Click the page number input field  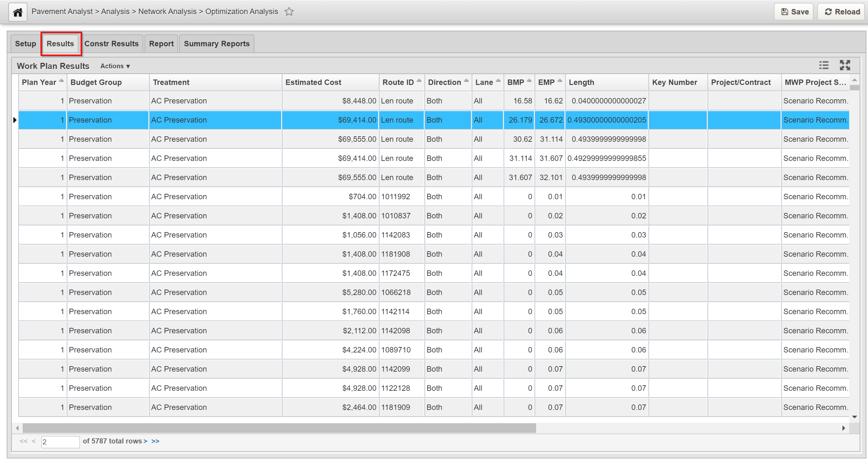tap(60, 442)
